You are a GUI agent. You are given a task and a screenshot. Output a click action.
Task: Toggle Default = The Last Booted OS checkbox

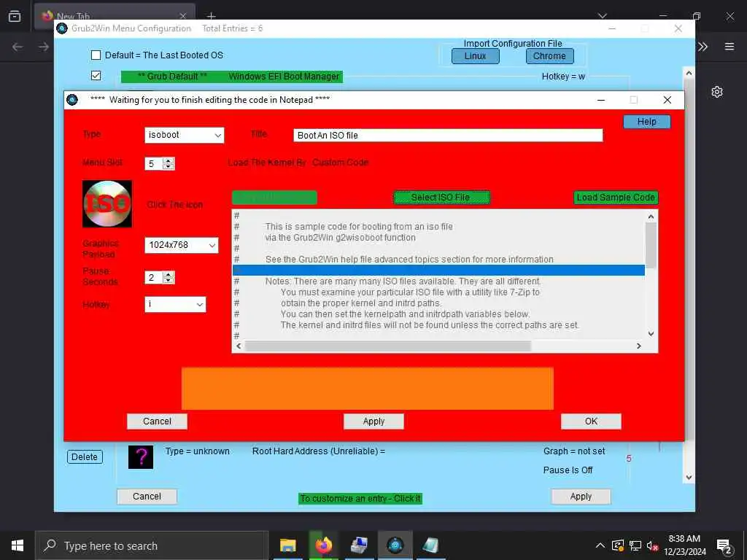pos(96,55)
